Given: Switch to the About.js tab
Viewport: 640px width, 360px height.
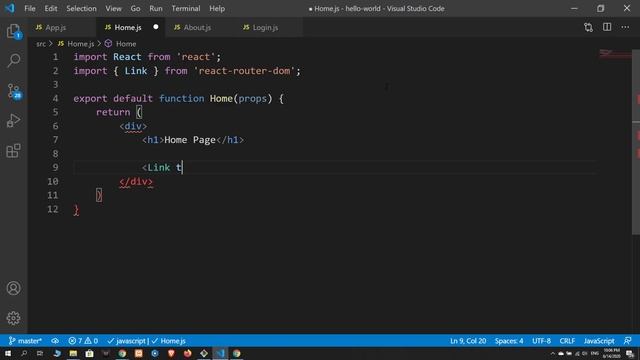Looking at the screenshot, I should [x=197, y=27].
